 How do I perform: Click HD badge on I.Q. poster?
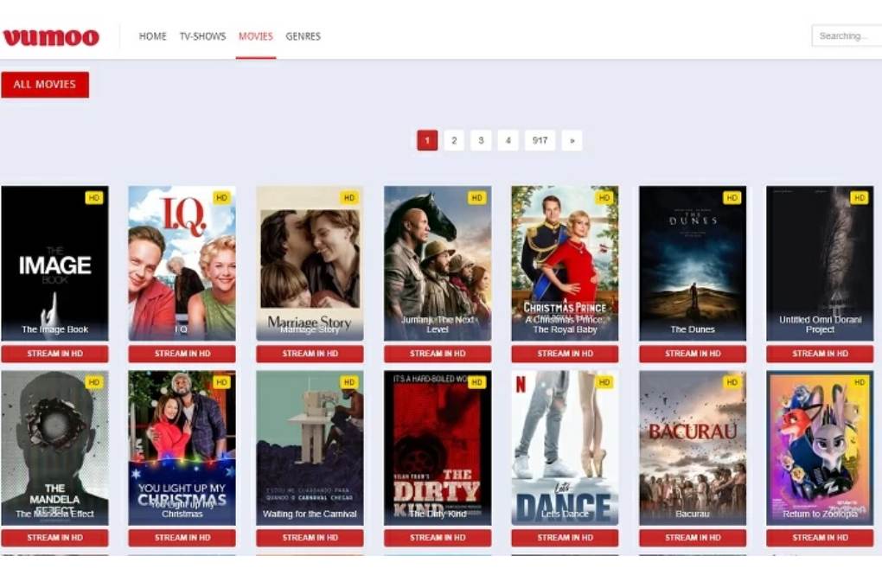pyautogui.click(x=221, y=198)
